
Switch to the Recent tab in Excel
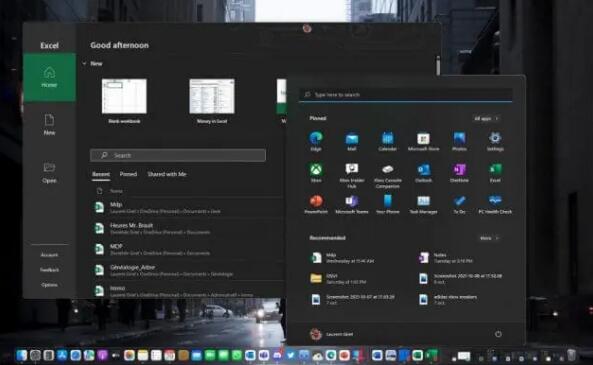101,174
